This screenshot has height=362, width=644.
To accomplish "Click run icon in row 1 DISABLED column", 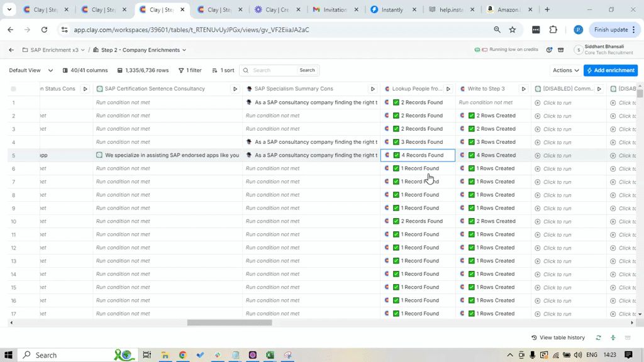I will 538,102.
